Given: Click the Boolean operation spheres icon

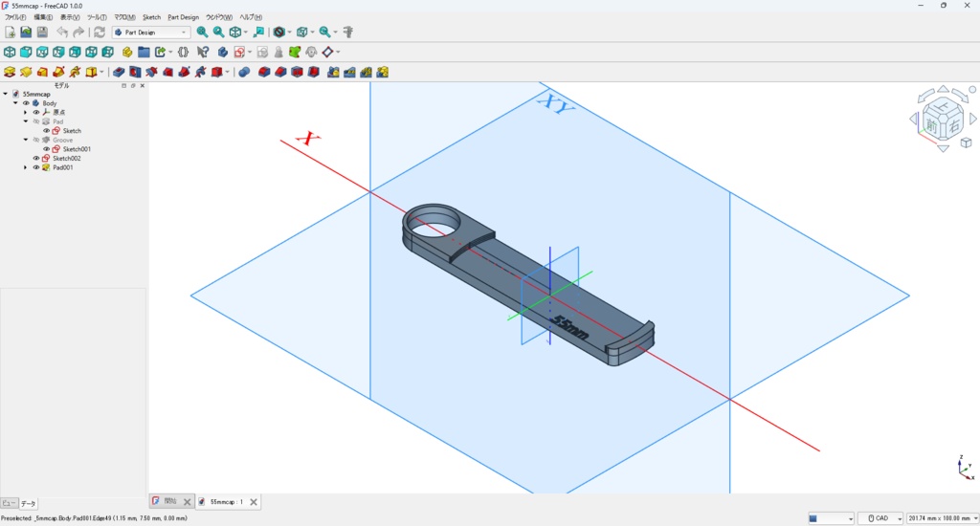Looking at the screenshot, I should (x=244, y=72).
